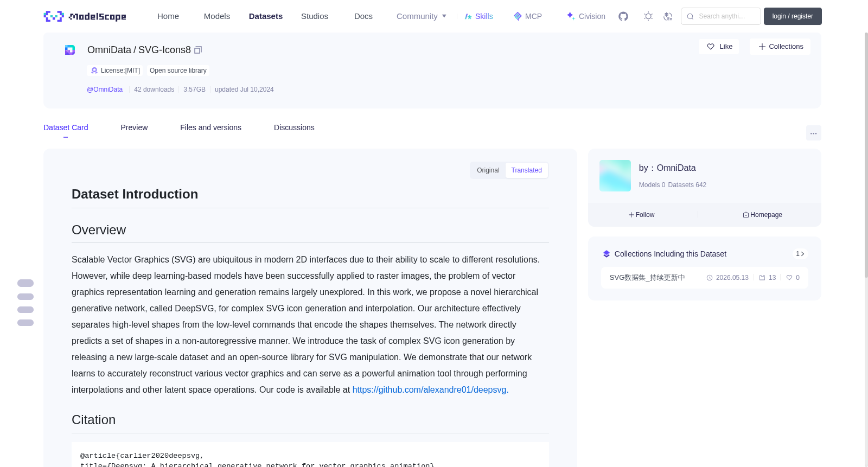Select the Dataset Card tab

coord(66,127)
